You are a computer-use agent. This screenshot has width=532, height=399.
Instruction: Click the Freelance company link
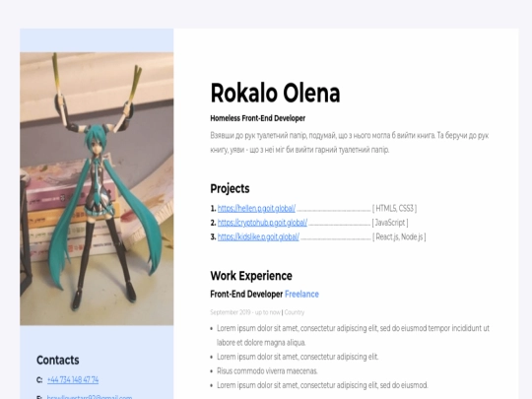[301, 295]
